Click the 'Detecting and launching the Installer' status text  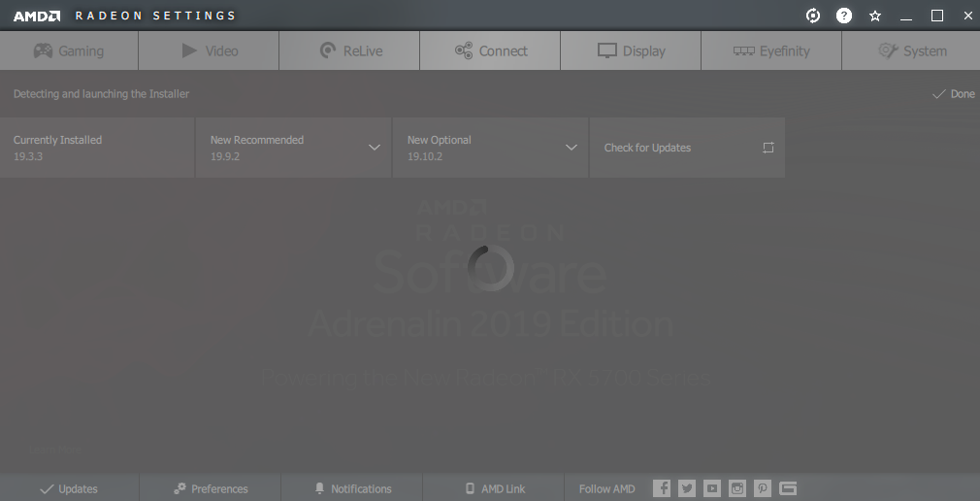tap(101, 94)
